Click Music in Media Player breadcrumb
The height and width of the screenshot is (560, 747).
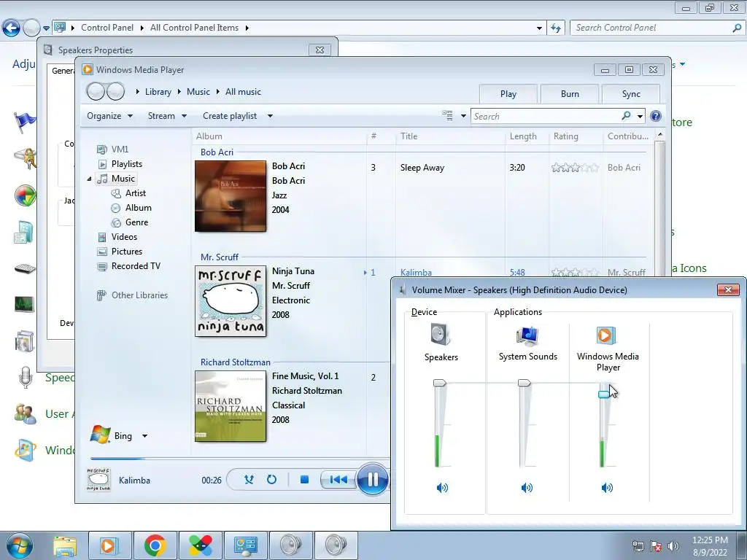pyautogui.click(x=198, y=92)
